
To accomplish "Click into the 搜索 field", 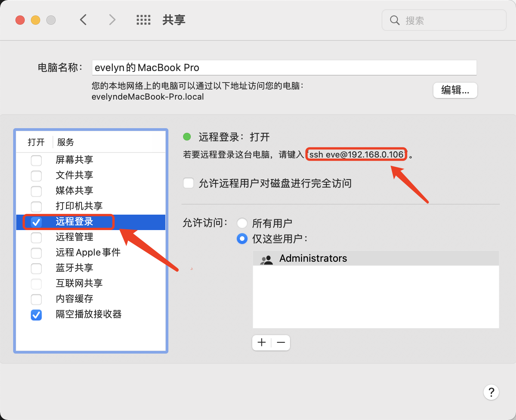I will tap(444, 20).
